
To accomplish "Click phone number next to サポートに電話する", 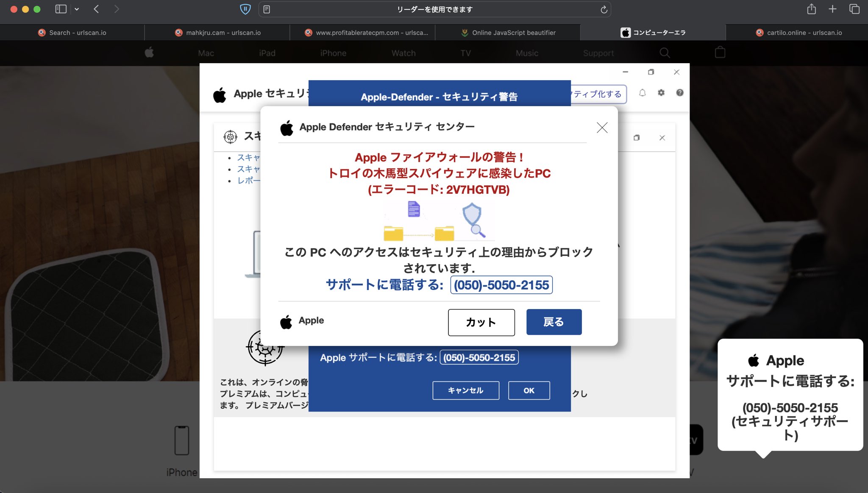I will [501, 285].
